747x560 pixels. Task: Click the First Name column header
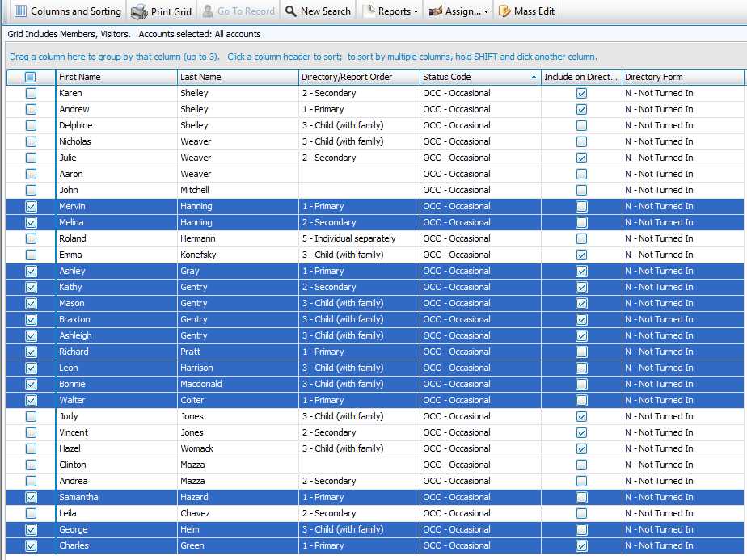point(116,78)
